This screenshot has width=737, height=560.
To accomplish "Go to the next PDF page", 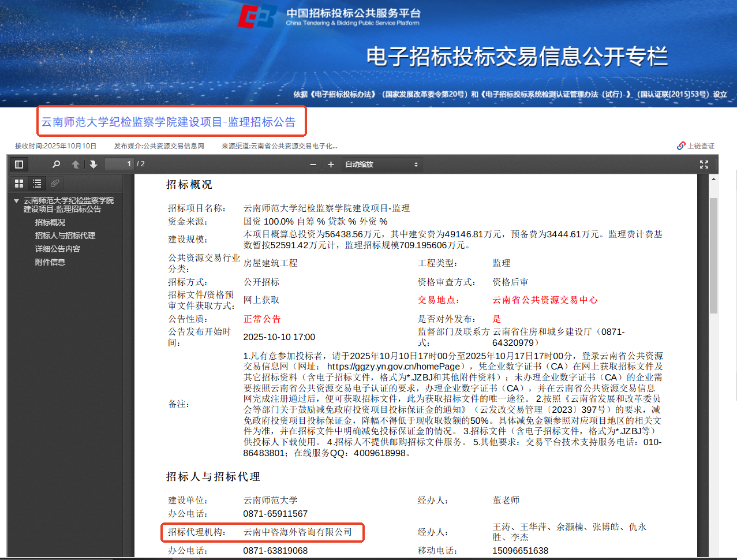I will point(93,165).
